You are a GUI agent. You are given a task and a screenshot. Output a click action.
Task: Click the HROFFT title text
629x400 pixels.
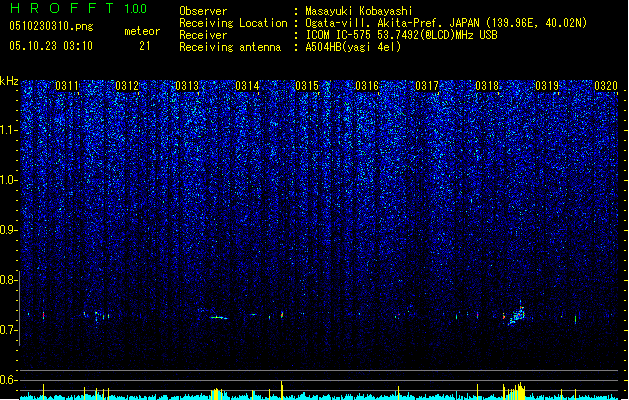[62, 8]
